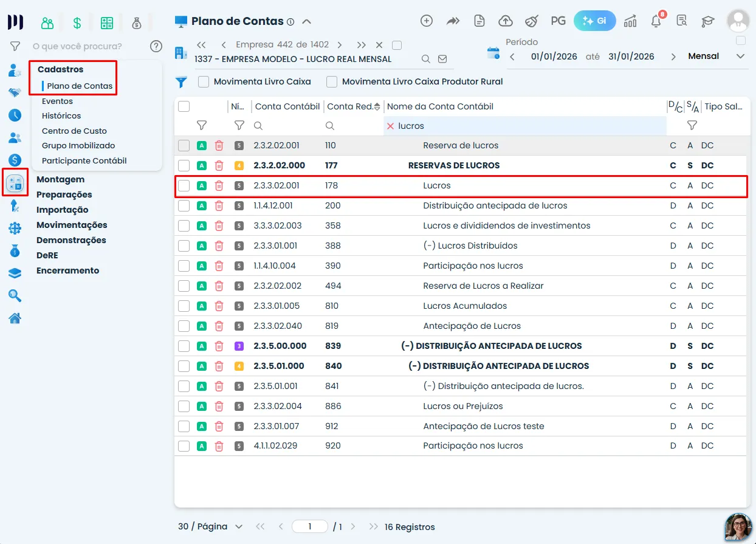Open the clock icon in sidebar

[15, 115]
